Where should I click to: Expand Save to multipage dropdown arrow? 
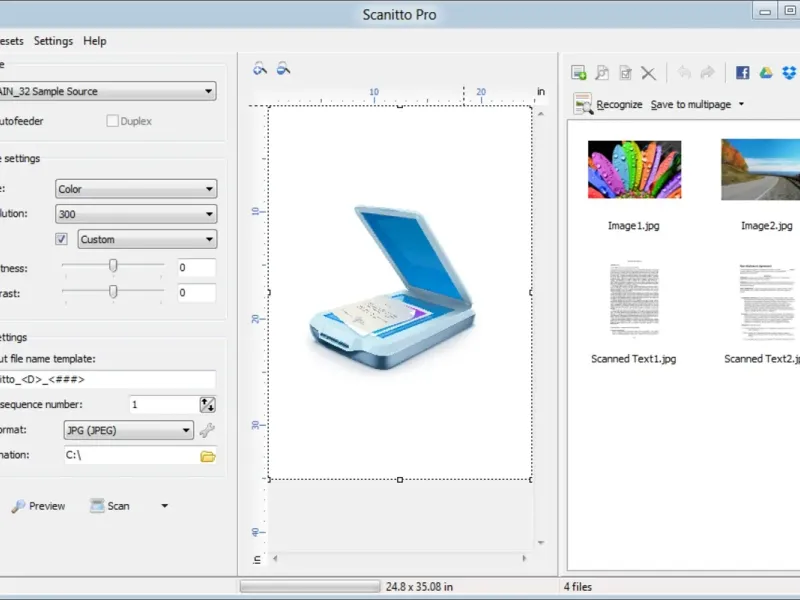pos(741,104)
